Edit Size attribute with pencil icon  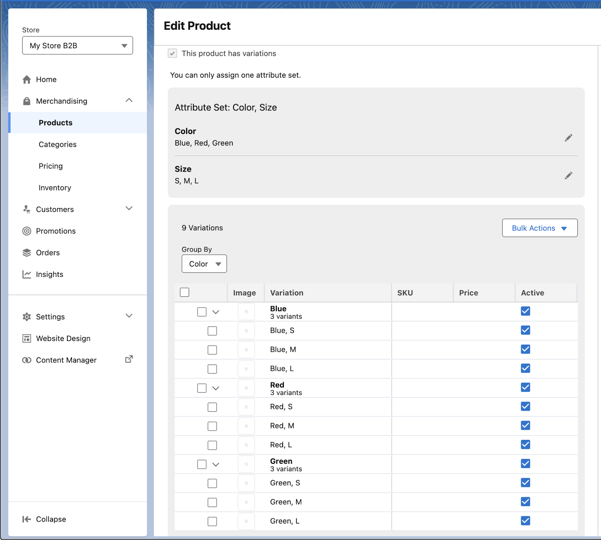pos(568,176)
